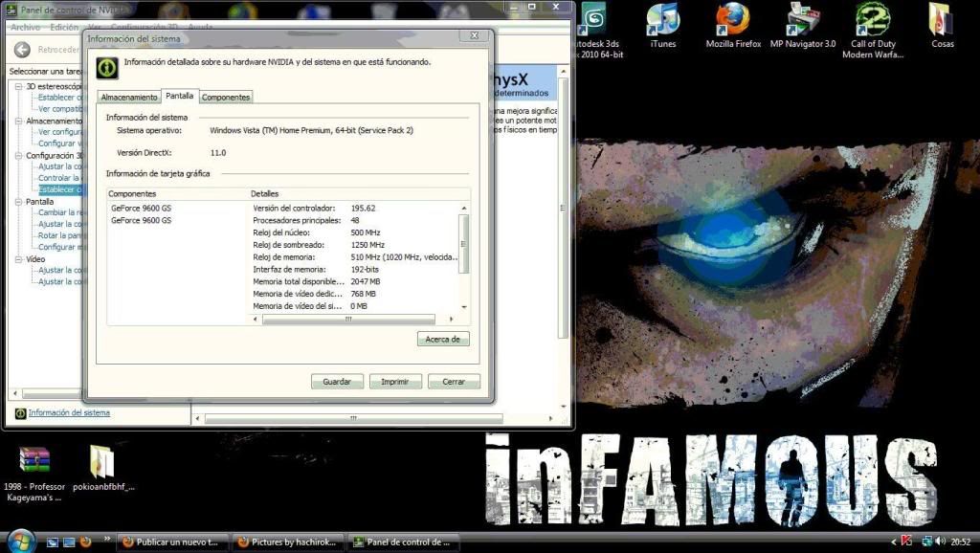Image resolution: width=980 pixels, height=553 pixels.
Task: Select the Controlar la tree item
Action: (x=60, y=178)
